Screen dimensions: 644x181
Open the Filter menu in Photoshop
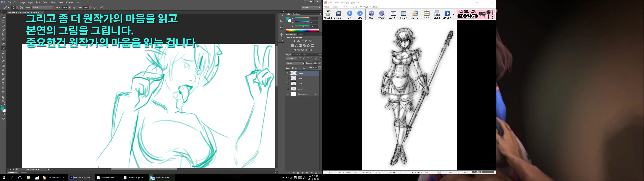click(x=53, y=2)
